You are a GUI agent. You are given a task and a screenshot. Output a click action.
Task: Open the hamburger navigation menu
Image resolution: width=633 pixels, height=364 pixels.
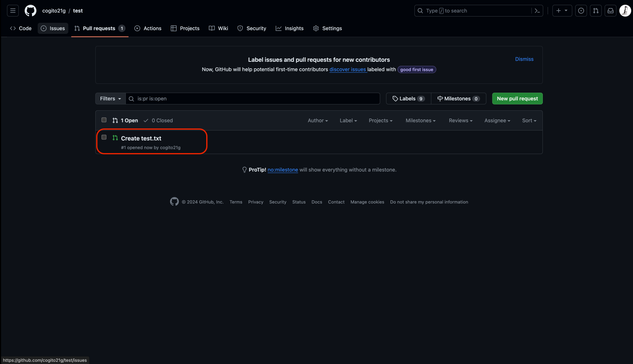coord(13,11)
